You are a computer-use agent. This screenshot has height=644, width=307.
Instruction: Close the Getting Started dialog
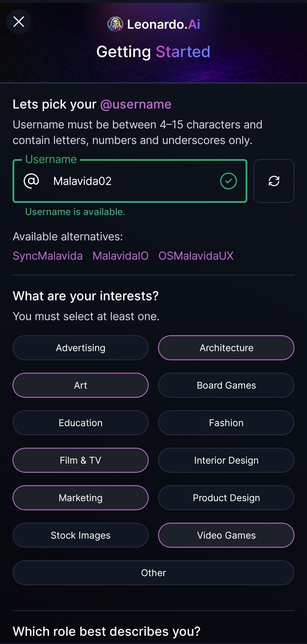(19, 22)
